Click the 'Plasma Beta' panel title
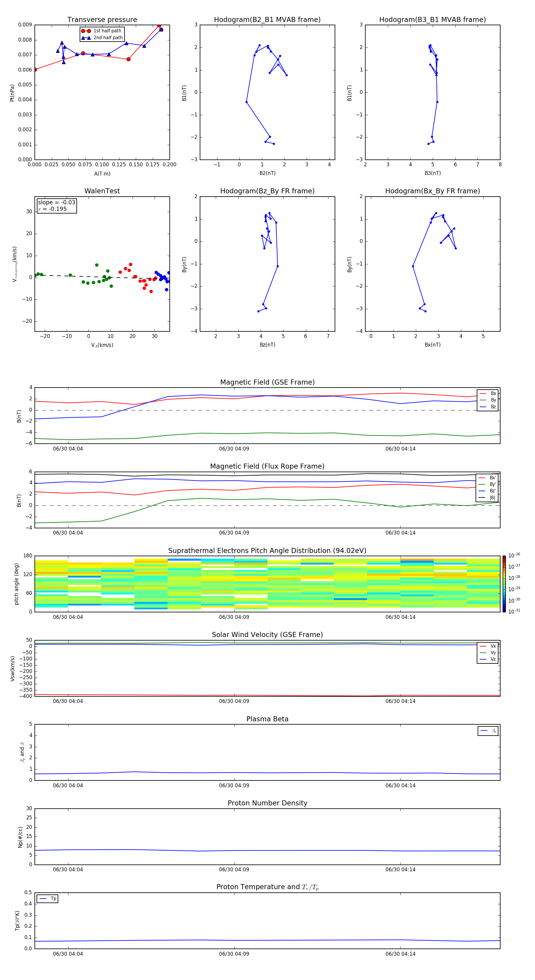Screen dimensions: 535x980 [x=267, y=719]
